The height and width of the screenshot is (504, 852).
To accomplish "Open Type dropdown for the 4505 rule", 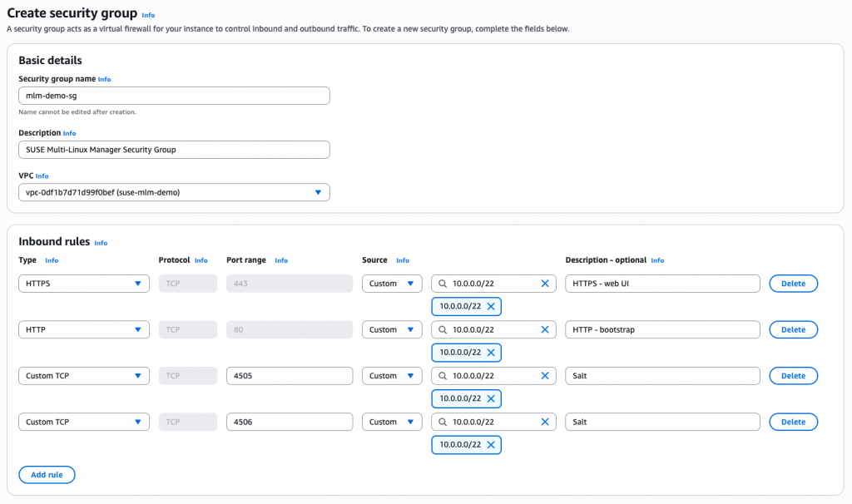I will [x=84, y=376].
